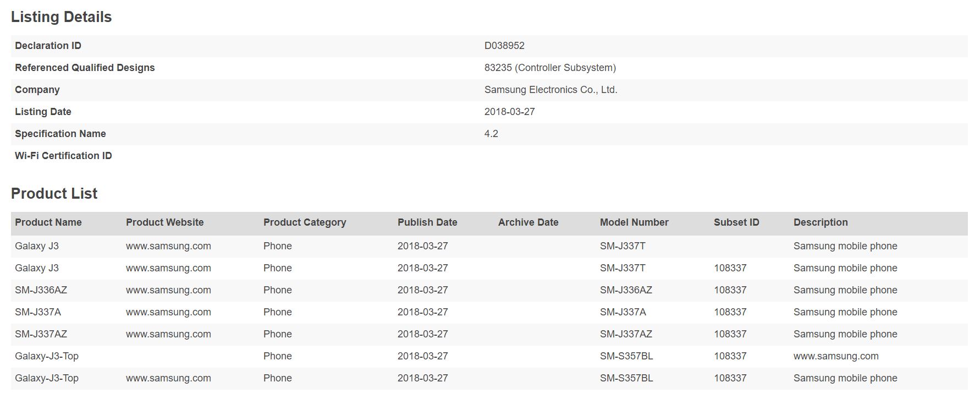Image resolution: width=980 pixels, height=404 pixels.
Task: Sort by the Product Website column header
Action: tap(164, 222)
